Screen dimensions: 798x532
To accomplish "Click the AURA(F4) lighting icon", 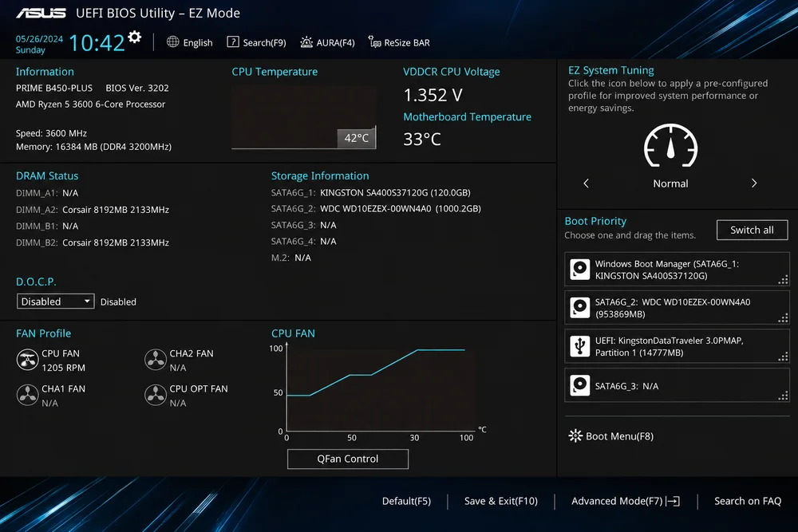I will tap(306, 42).
